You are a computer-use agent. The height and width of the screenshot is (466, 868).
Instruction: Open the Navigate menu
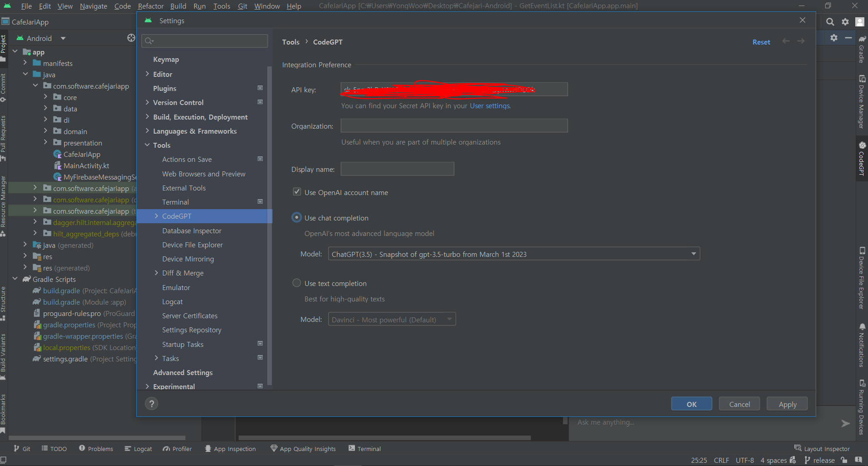click(93, 6)
